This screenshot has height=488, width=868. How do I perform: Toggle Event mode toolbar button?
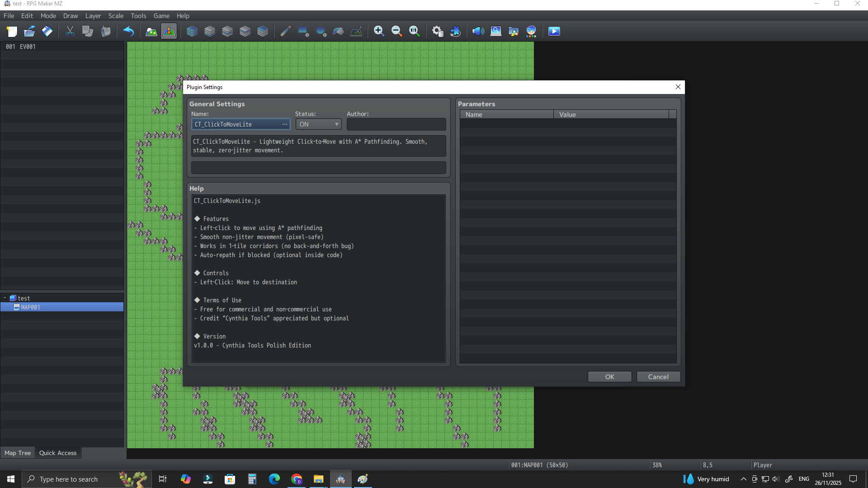169,31
